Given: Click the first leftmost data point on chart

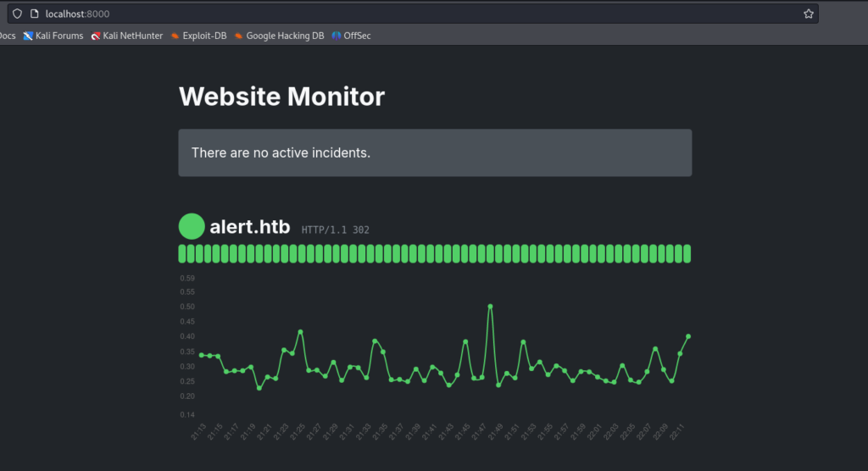Looking at the screenshot, I should pyautogui.click(x=202, y=355).
